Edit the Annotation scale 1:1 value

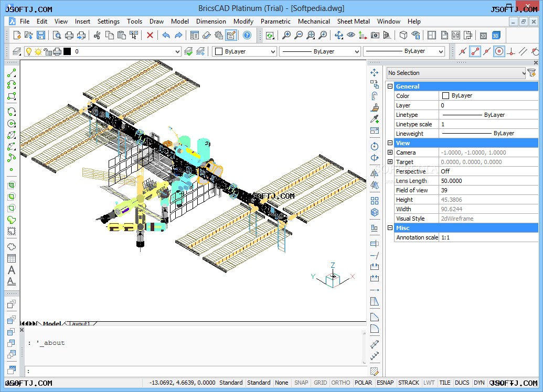coord(488,237)
